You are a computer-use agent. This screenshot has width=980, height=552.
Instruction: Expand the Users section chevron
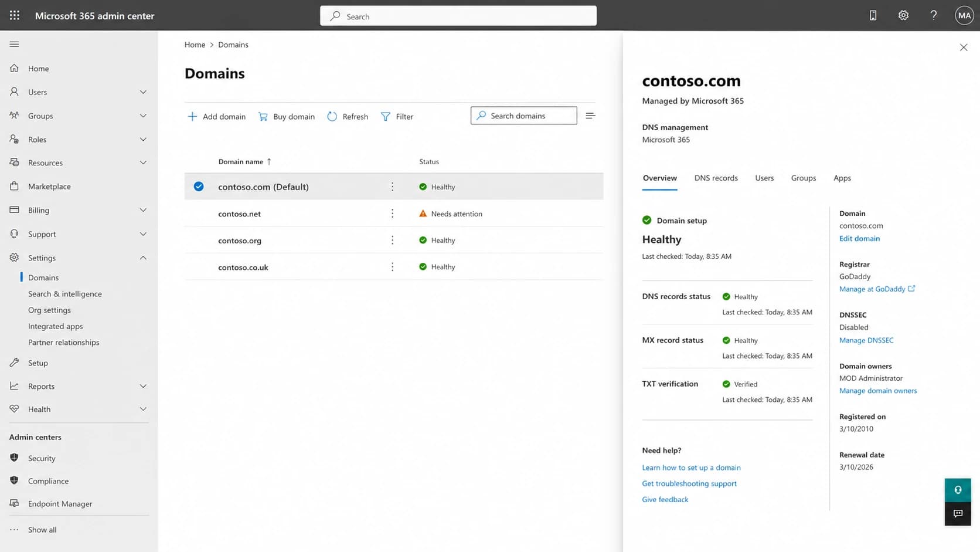tap(143, 92)
